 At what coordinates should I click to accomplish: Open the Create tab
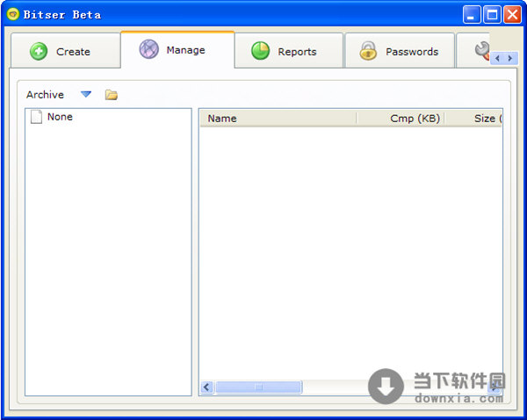pos(66,51)
